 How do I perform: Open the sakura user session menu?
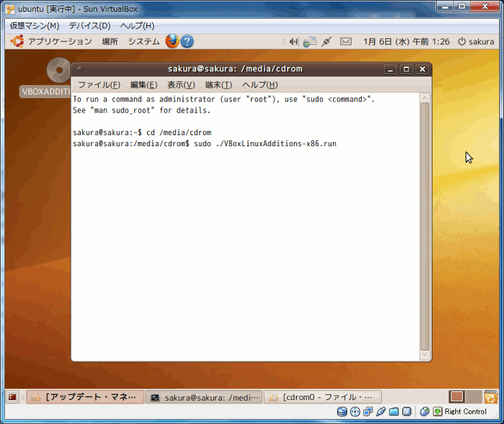[476, 42]
